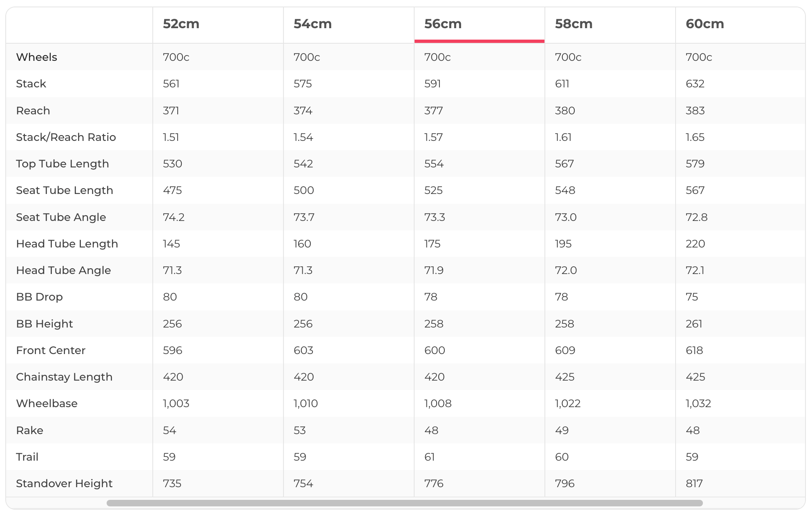The image size is (812, 517).
Task: Click the 60cm BB Height value 261
Action: tap(694, 324)
